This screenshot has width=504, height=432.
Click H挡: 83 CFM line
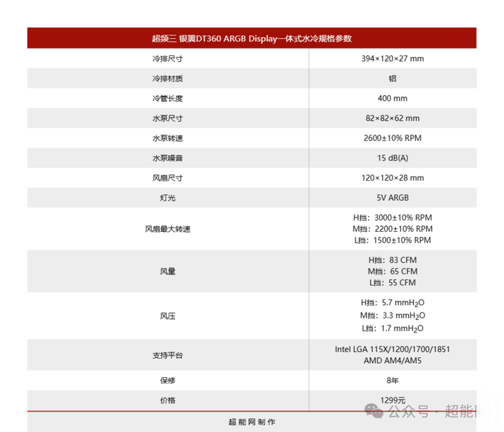tap(392, 260)
